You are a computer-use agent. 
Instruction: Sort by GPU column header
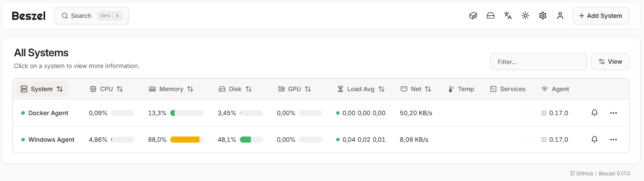[x=294, y=89]
